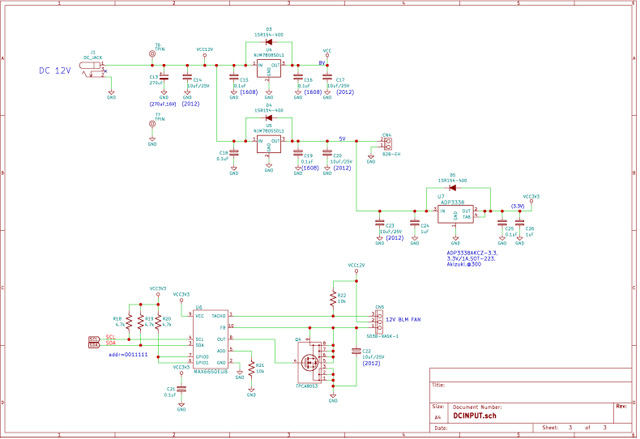Select the DCINPUT.sch document name field

477,417
